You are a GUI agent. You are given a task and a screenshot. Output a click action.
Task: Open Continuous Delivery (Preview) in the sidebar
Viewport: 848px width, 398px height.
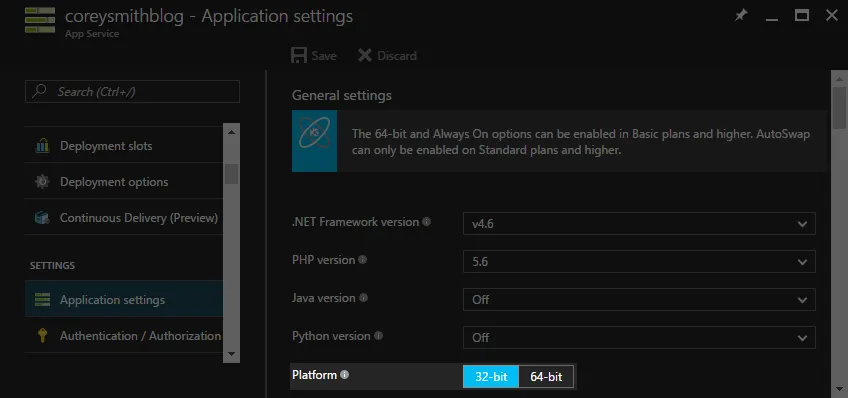[x=124, y=218]
